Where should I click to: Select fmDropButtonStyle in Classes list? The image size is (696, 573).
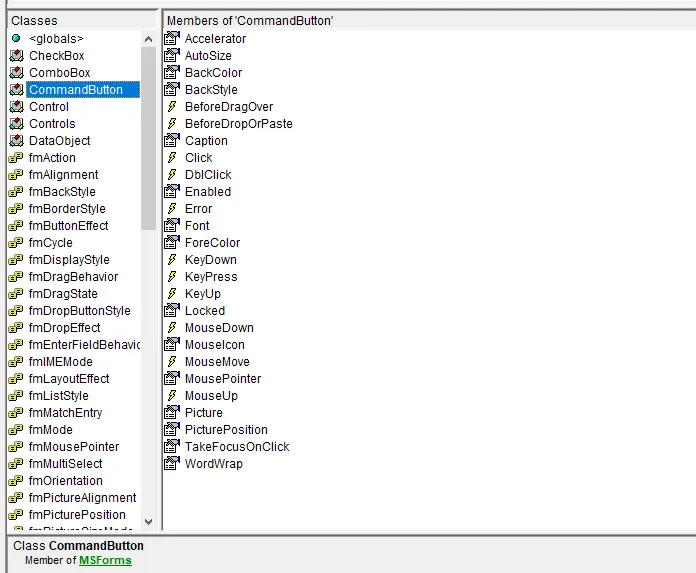pos(79,311)
